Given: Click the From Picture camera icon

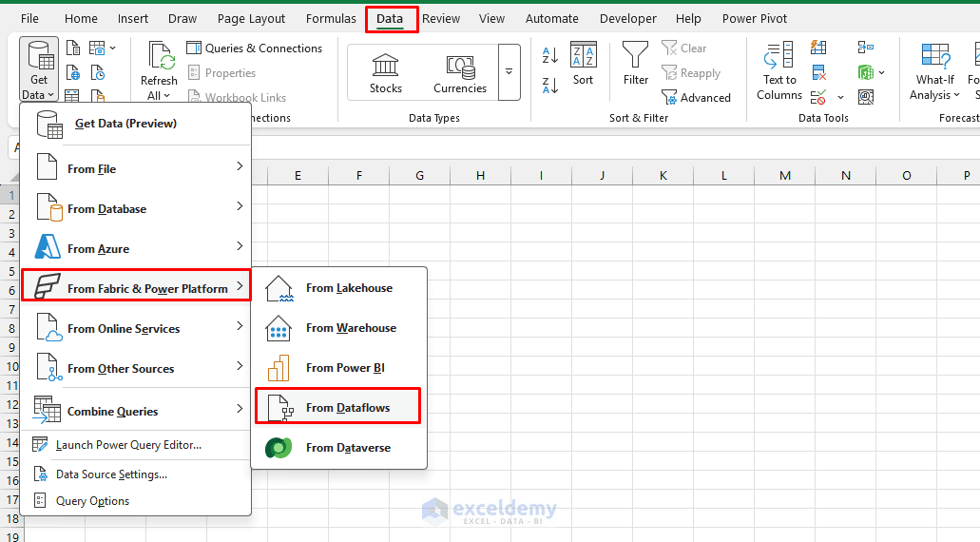Looking at the screenshot, I should (97, 48).
